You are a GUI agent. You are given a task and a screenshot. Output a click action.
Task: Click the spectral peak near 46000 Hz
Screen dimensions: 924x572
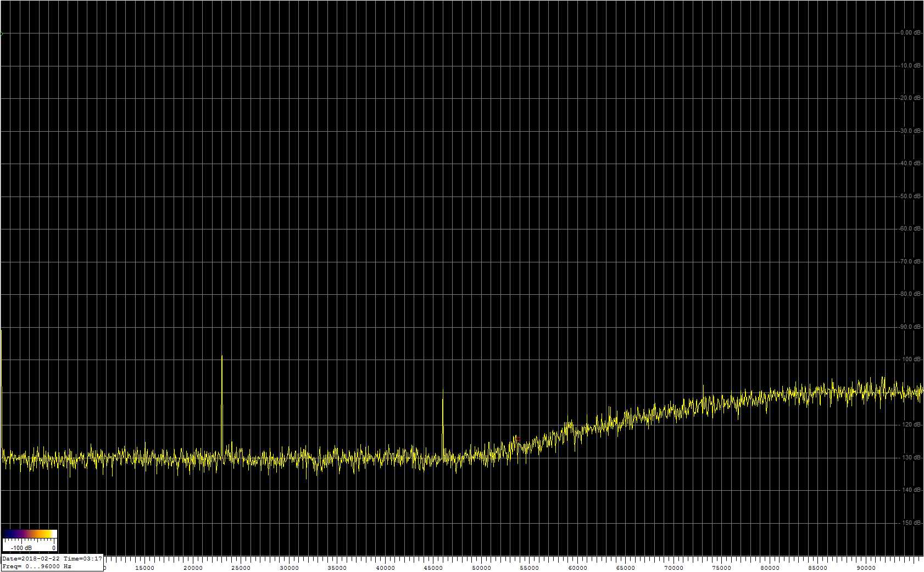[443, 423]
